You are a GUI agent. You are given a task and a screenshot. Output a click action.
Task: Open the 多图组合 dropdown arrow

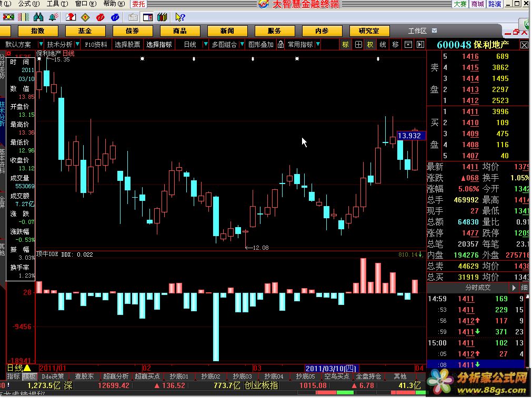[x=242, y=44]
